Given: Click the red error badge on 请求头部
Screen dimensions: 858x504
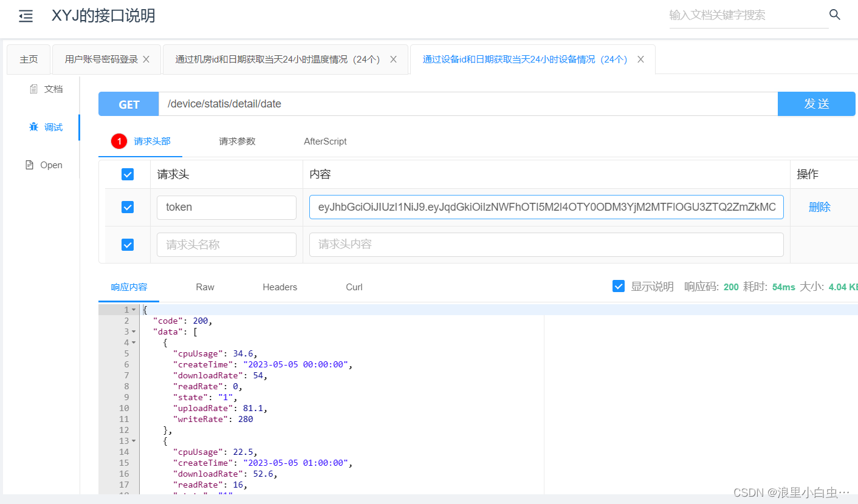Looking at the screenshot, I should click(x=118, y=141).
